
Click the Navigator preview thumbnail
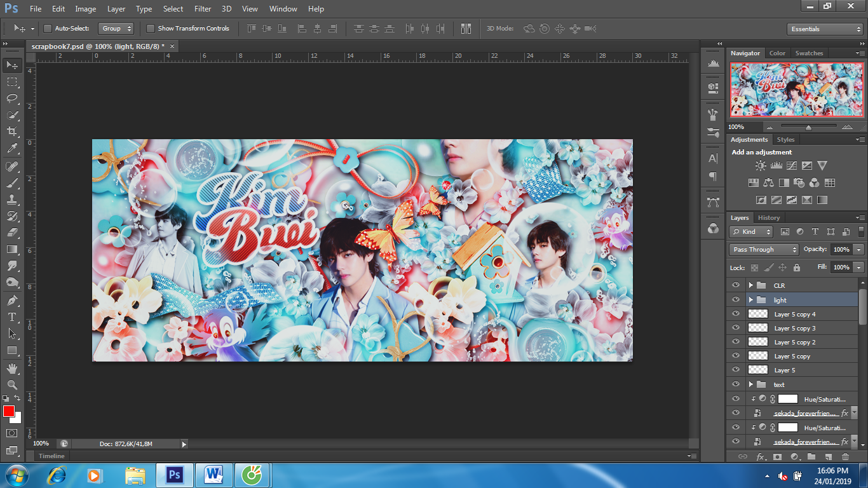coord(797,90)
